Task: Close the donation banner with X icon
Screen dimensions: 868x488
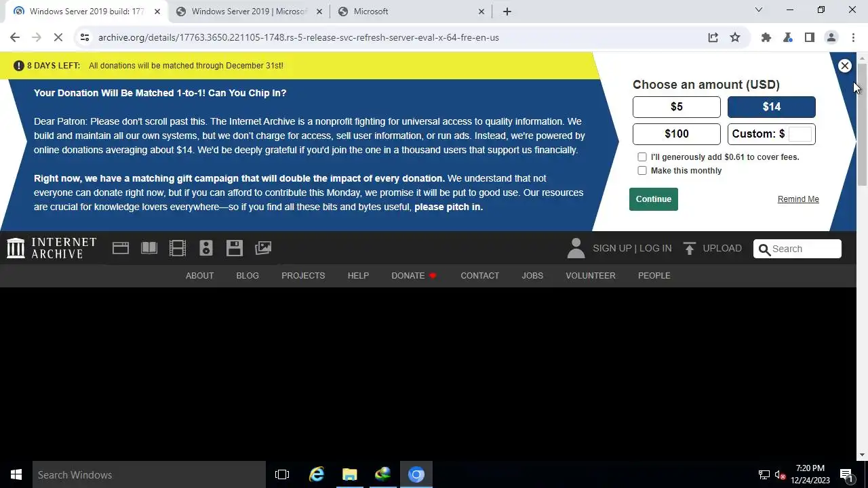Action: pos(844,66)
